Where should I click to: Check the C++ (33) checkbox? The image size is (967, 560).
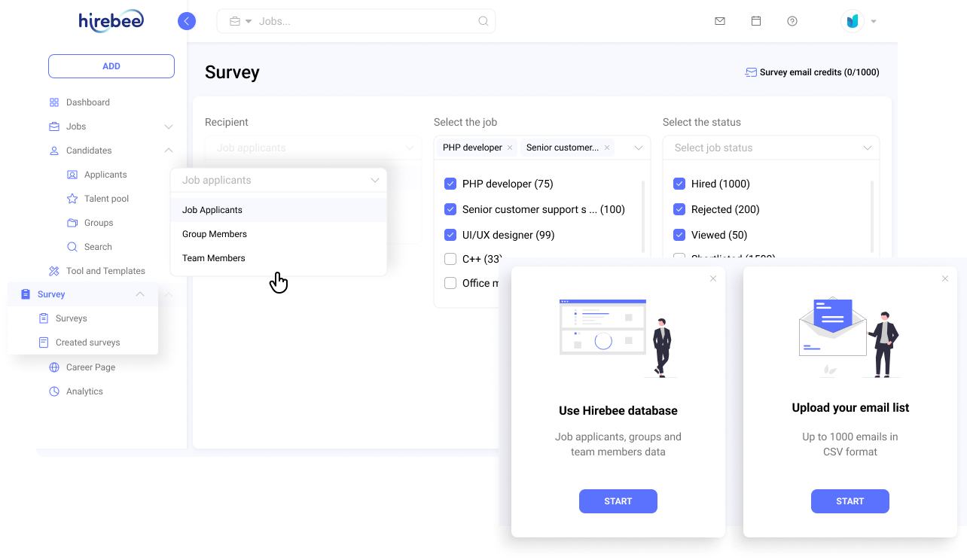click(450, 259)
